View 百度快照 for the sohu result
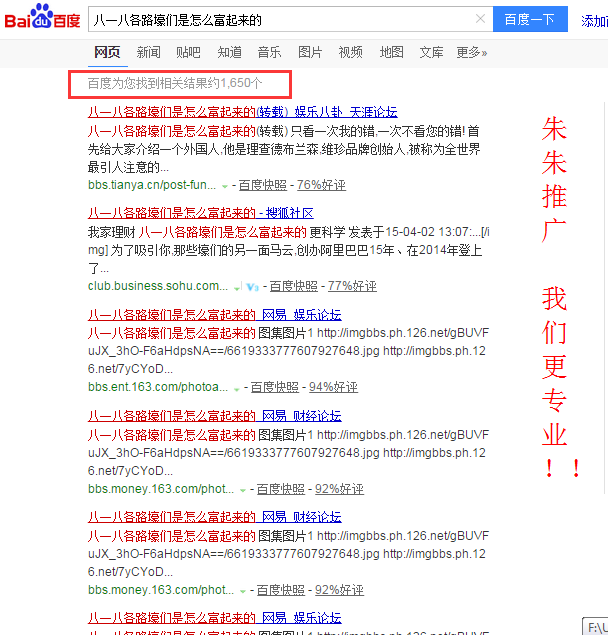 (294, 286)
